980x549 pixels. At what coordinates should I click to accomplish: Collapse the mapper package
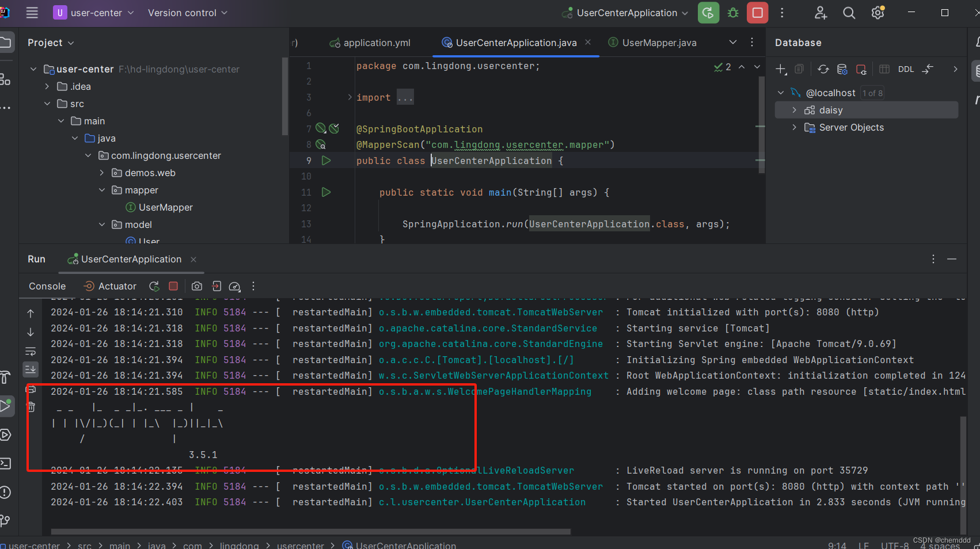[102, 190]
